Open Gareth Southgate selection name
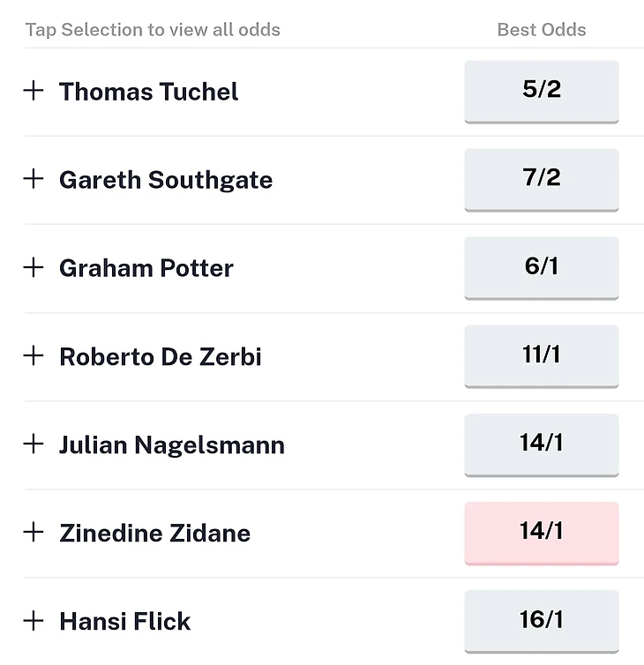 (x=166, y=180)
